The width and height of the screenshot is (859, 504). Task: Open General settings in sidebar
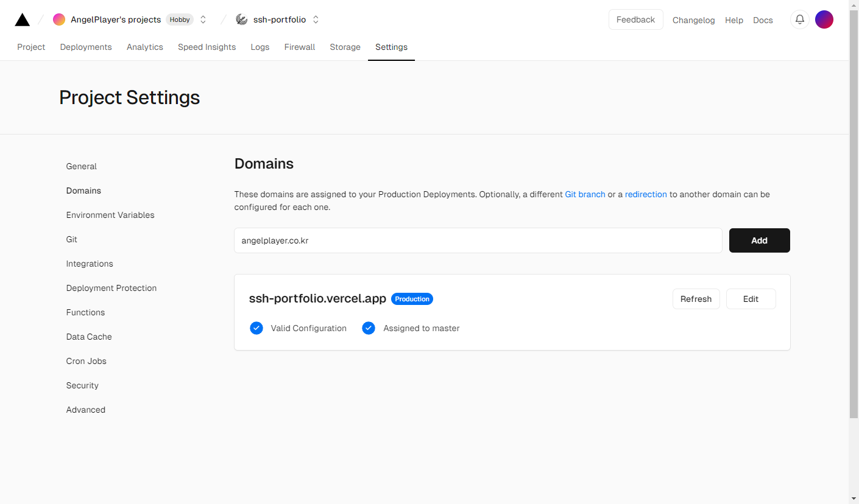(82, 166)
